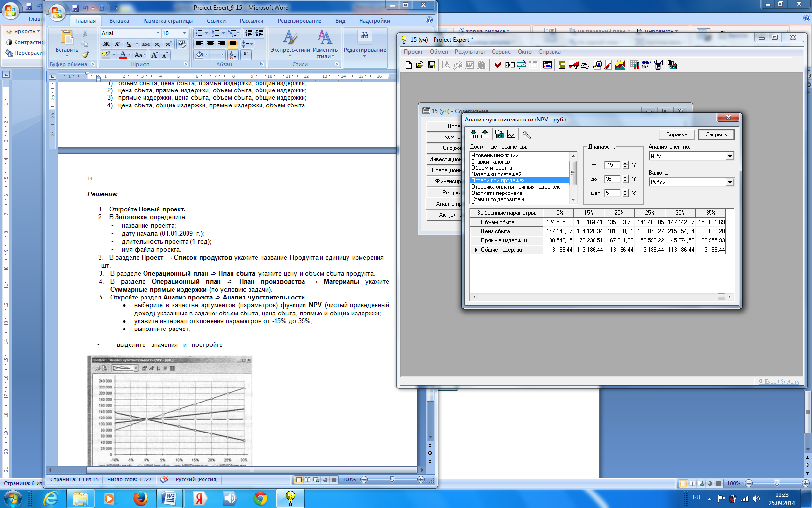The width and height of the screenshot is (812, 508).
Task: Click the 'от' range input field
Action: [x=612, y=165]
